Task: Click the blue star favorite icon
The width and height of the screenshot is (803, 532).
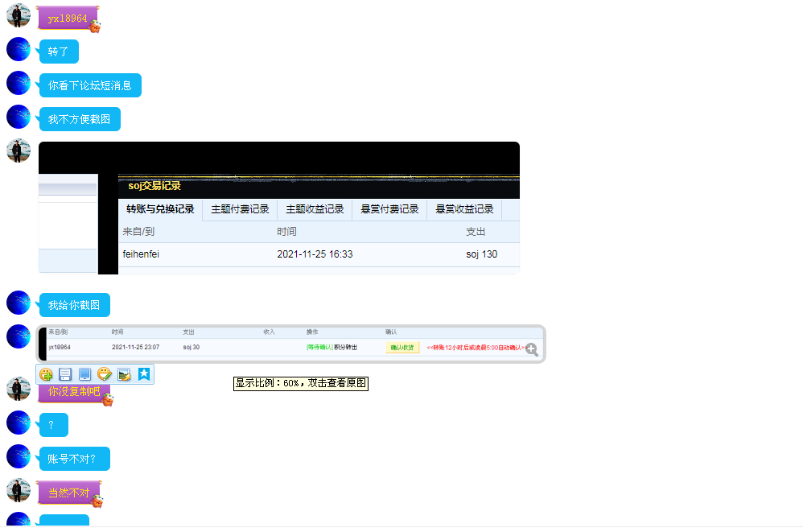Action: click(x=143, y=374)
